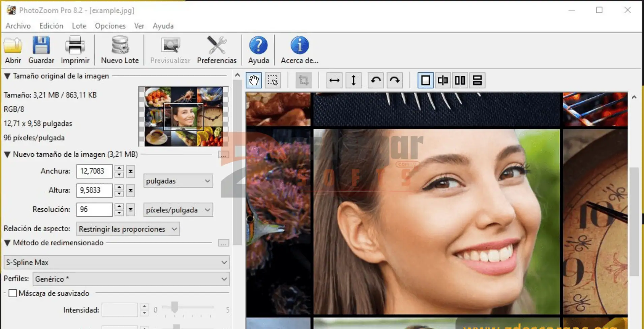Click the Guardar save icon
Viewport: 644px width, 329px height.
coord(41,50)
